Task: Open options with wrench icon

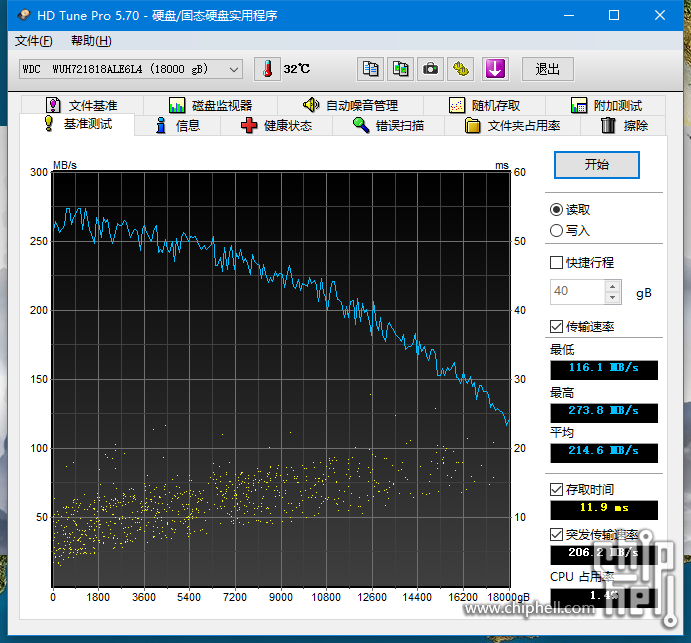Action: click(461, 69)
